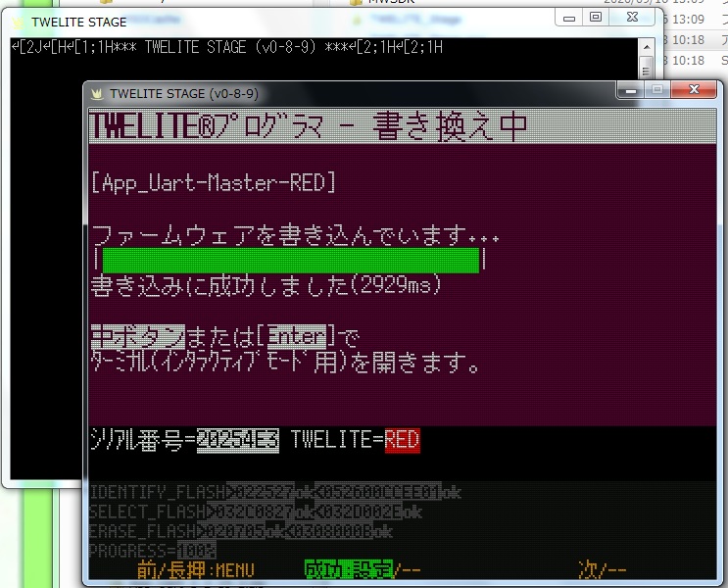Click the TWELITE STAGE (v0-8-9) title bar icon
The image size is (728, 588).
click(x=97, y=94)
